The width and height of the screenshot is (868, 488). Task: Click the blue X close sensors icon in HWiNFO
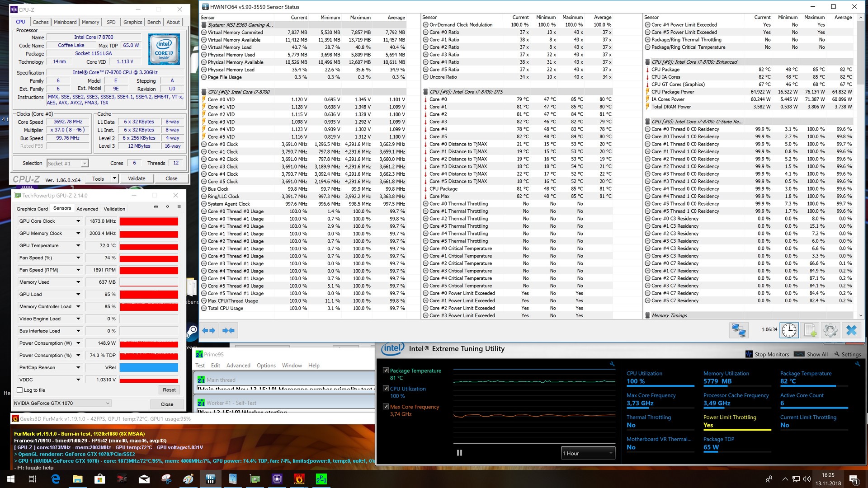[851, 330]
